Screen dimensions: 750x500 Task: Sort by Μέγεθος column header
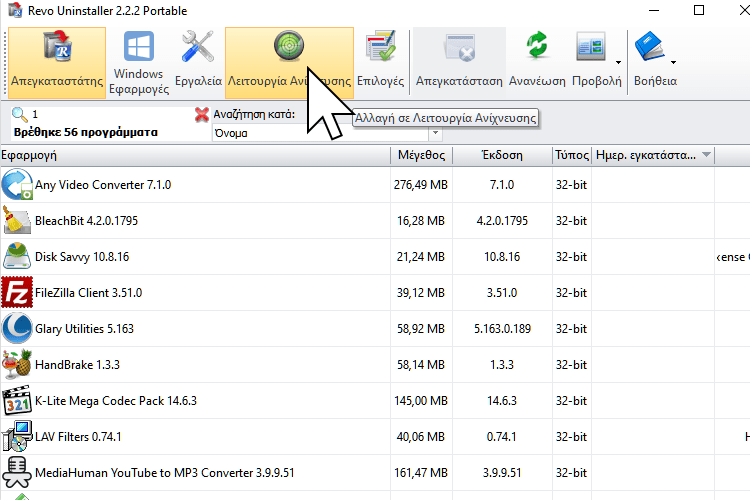421,156
